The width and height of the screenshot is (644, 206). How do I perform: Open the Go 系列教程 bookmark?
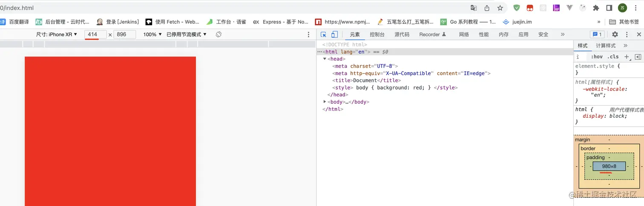coord(468,22)
